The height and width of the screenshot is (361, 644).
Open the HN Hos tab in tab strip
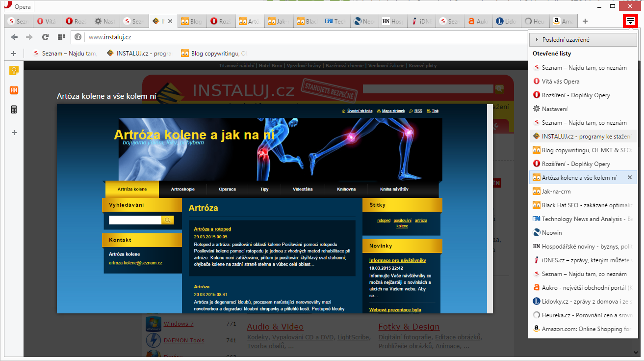pos(393,21)
